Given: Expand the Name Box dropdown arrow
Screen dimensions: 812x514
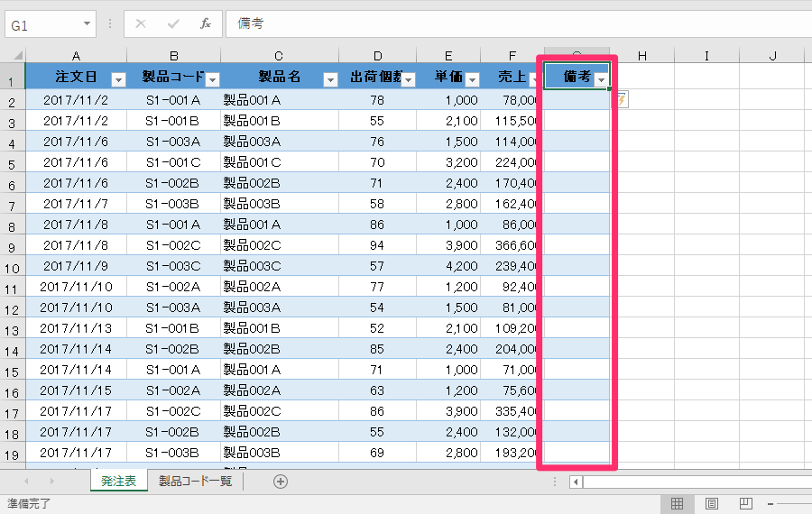Looking at the screenshot, I should pos(87,23).
